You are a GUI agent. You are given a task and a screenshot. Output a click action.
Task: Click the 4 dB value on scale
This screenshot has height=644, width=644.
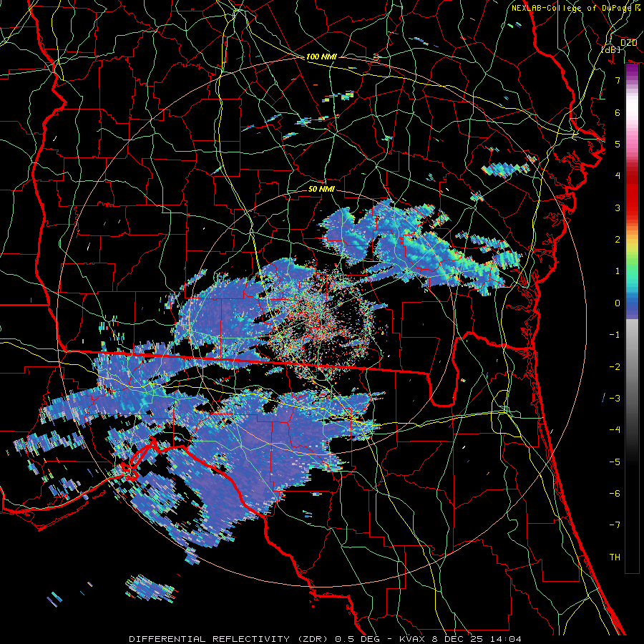click(618, 176)
